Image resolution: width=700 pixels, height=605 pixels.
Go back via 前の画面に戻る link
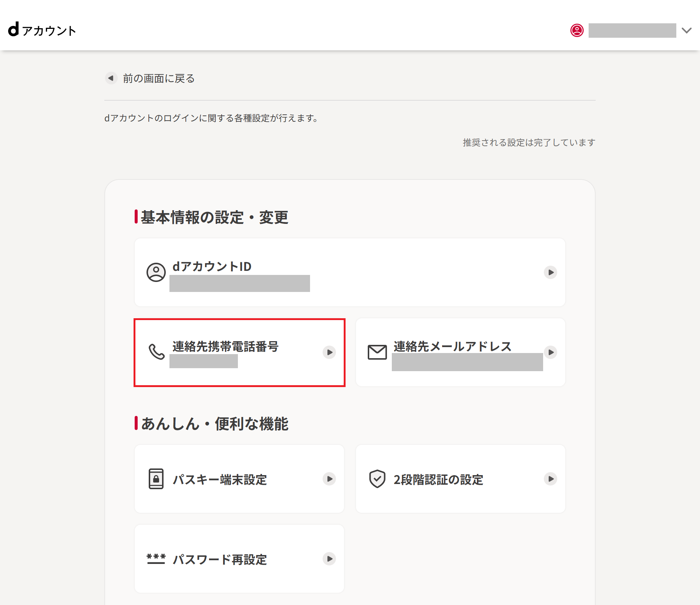(159, 78)
